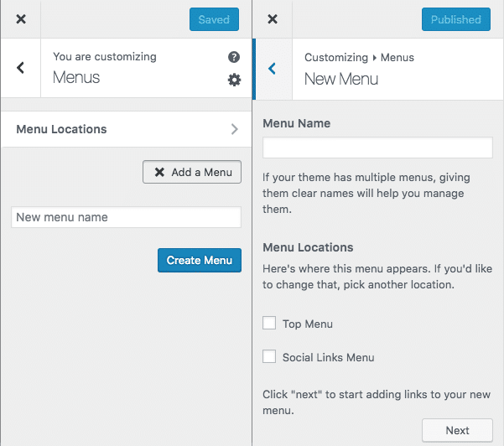The image size is (504, 446).
Task: Click the 'Customizing ▸ Menus' breadcrumb text
Action: click(359, 58)
